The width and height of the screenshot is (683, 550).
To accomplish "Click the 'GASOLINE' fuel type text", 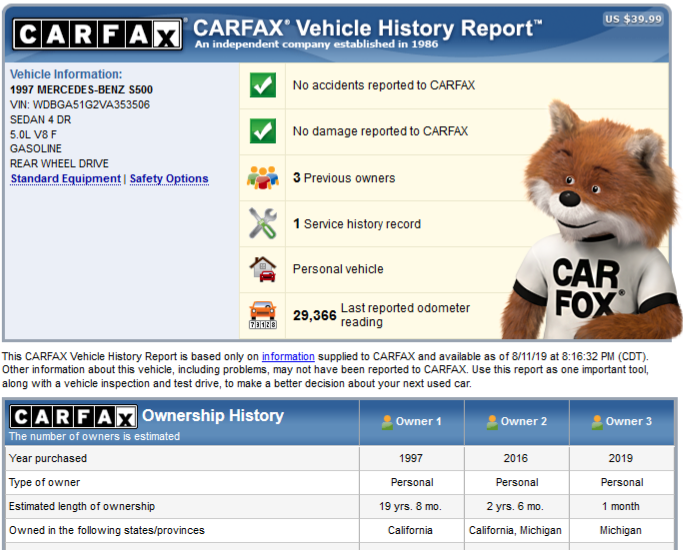I will tap(36, 148).
